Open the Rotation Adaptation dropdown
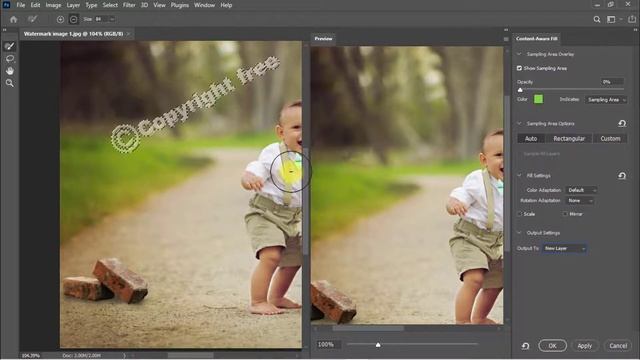This screenshot has width=640, height=360. (580, 201)
